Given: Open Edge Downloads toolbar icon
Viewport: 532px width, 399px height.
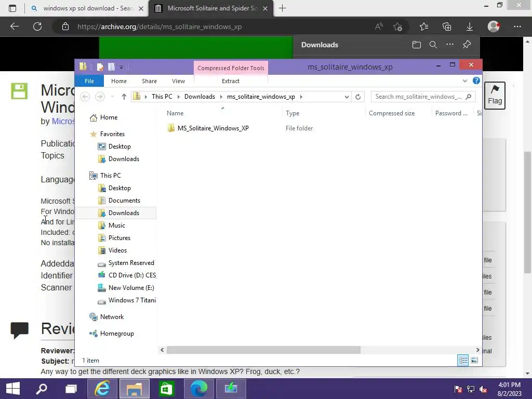Looking at the screenshot, I should (470, 26).
